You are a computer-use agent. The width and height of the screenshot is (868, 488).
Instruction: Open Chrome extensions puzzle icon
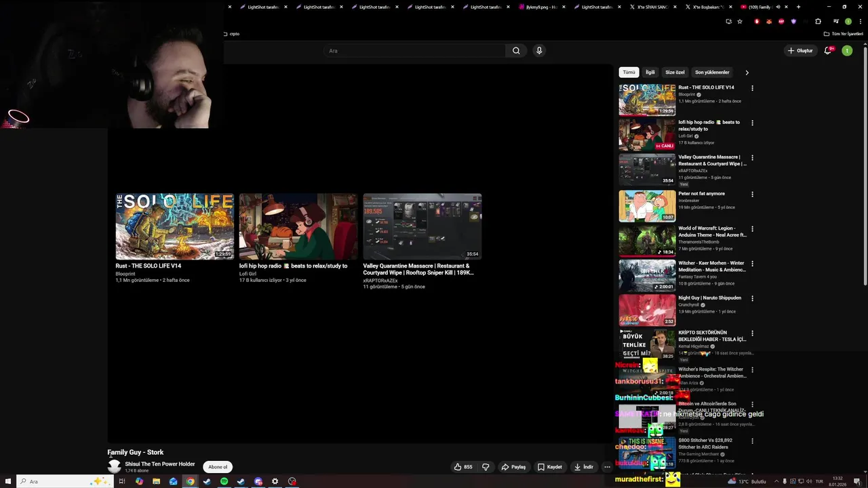818,21
